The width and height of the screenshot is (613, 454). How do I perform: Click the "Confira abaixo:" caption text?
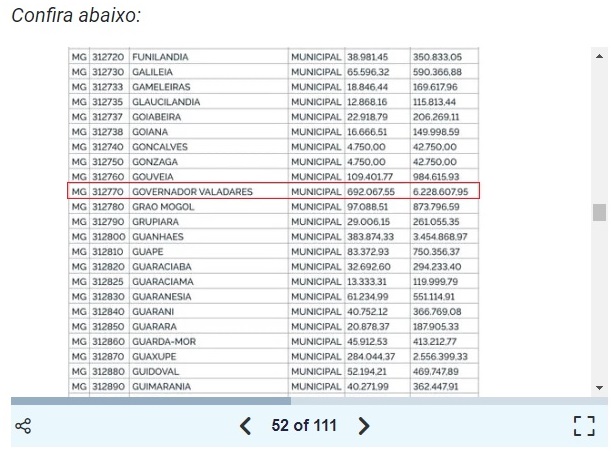pyautogui.click(x=76, y=16)
